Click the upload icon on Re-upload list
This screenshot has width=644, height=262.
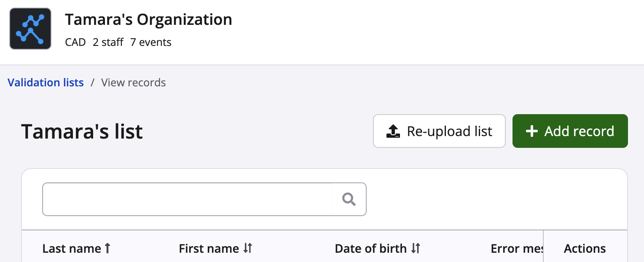(393, 131)
